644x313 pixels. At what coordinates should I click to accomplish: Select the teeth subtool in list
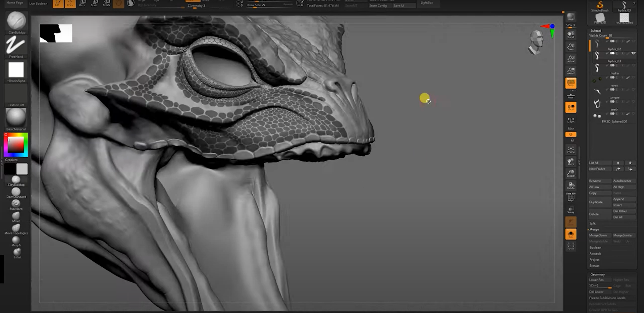coord(614,110)
